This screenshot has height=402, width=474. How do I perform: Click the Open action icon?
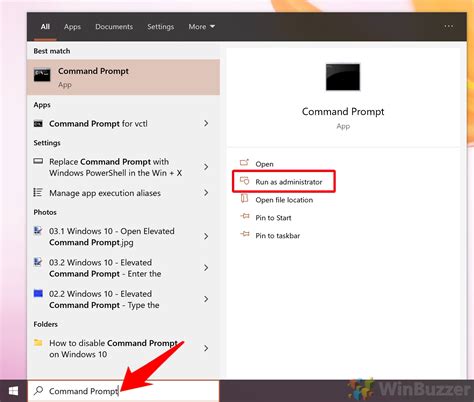coord(244,163)
